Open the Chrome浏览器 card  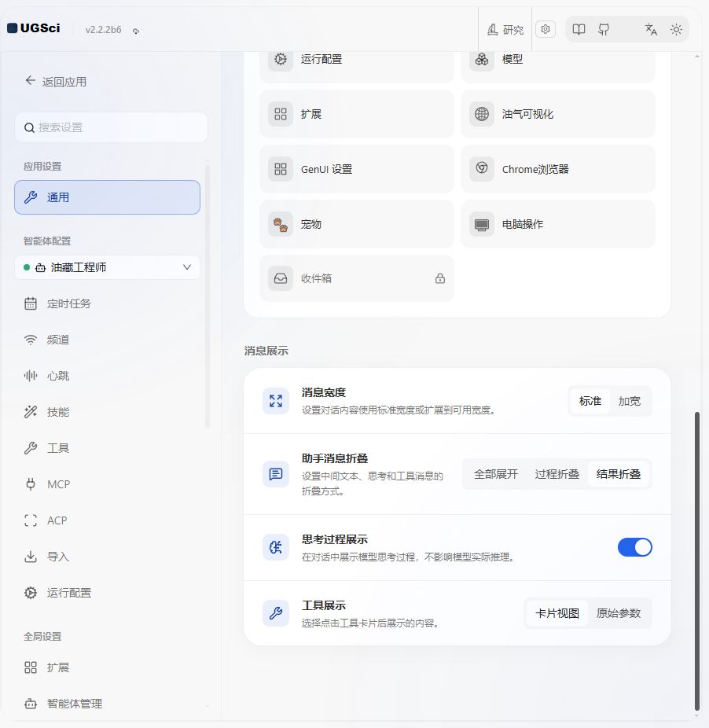(x=557, y=169)
